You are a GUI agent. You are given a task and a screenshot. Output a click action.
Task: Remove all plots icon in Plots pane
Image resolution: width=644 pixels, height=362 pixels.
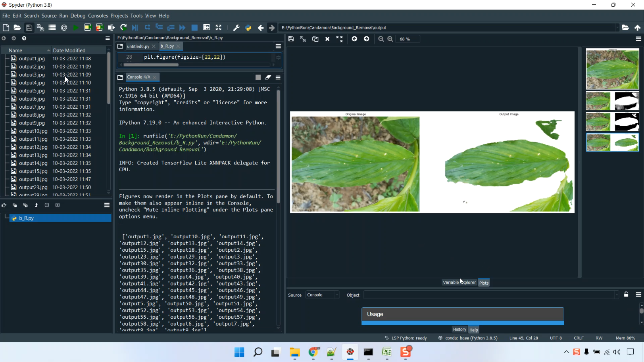coord(339,39)
